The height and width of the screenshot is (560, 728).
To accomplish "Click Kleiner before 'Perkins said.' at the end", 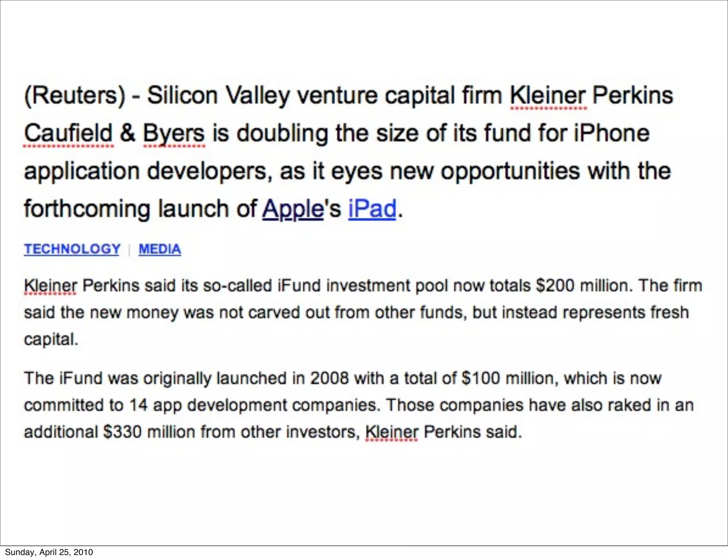I will [x=391, y=432].
